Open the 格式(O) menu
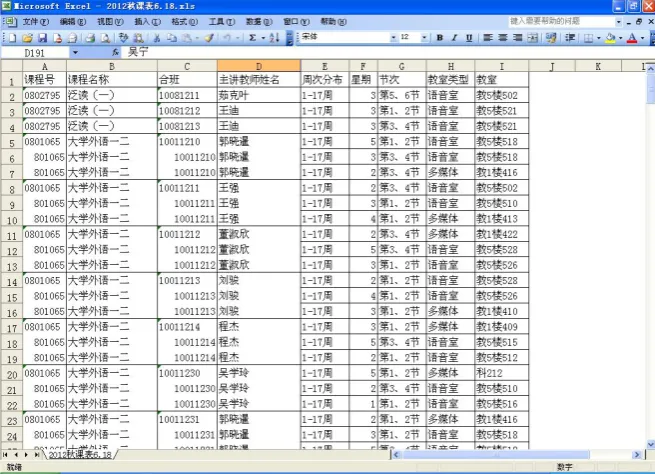Screen dimensions: 655x474 184,22
